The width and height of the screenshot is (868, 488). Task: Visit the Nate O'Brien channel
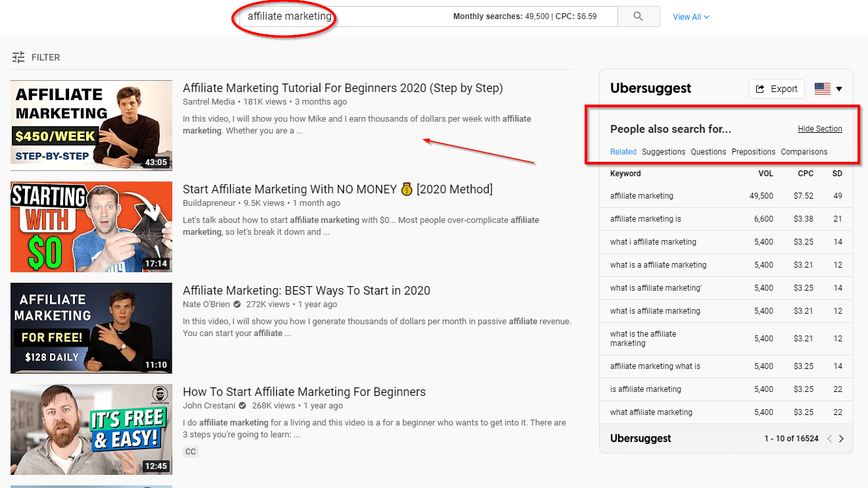coord(206,305)
